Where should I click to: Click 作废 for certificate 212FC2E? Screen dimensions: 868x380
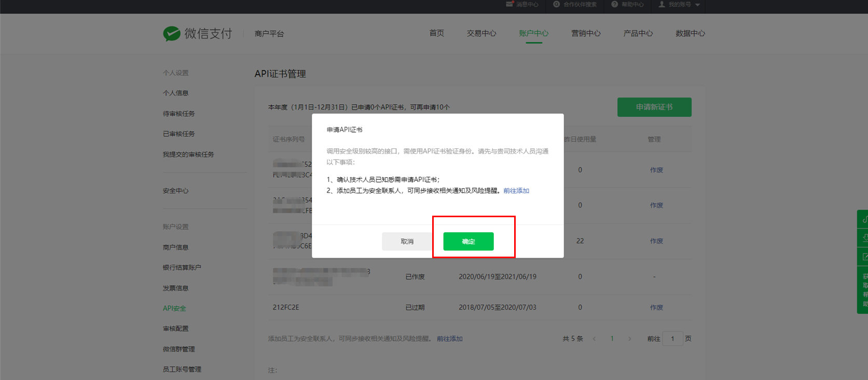(656, 307)
